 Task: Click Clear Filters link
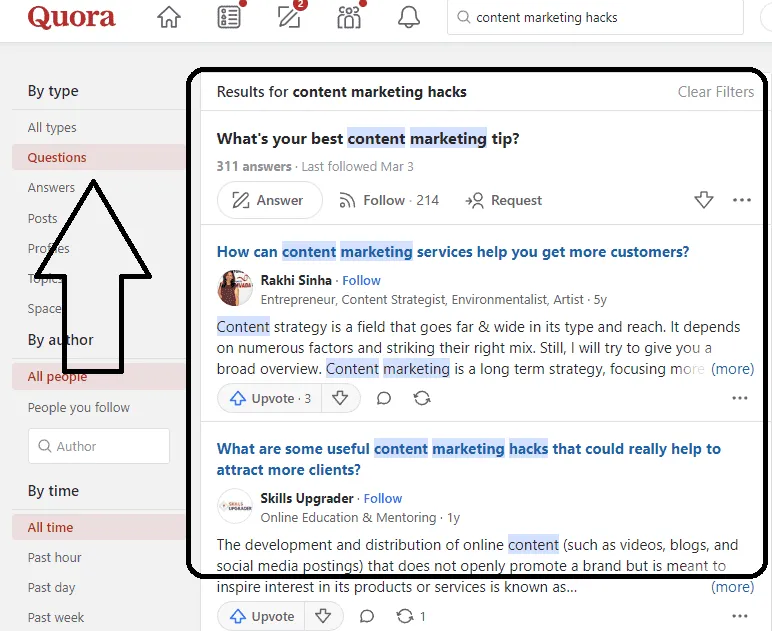point(715,92)
